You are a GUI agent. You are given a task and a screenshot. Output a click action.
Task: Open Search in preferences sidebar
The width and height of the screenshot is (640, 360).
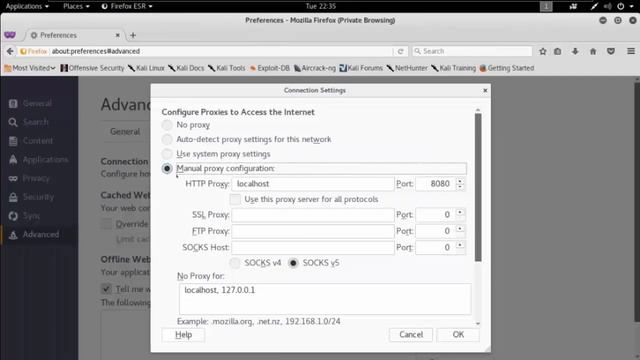pos(36,122)
